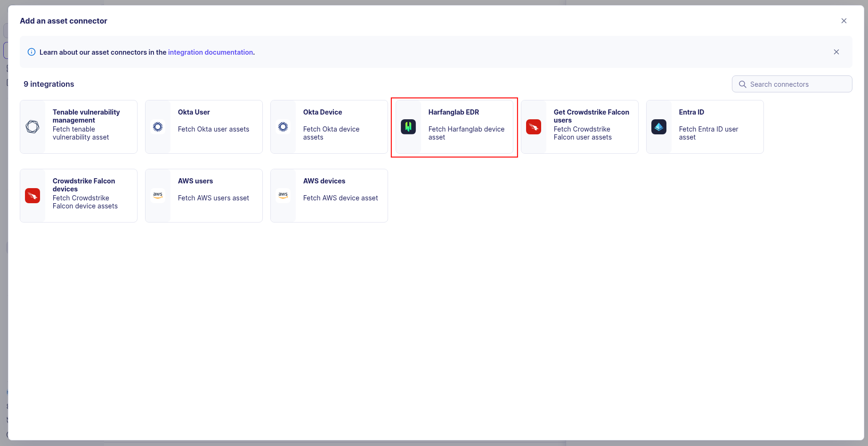Click the Tenable vulnerability management logo icon
Image resolution: width=868 pixels, height=446 pixels.
point(32,127)
